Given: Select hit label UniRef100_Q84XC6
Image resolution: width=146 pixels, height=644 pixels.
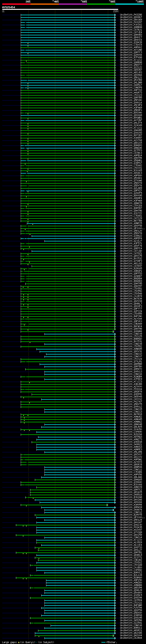Looking at the screenshot, I should (131, 40).
